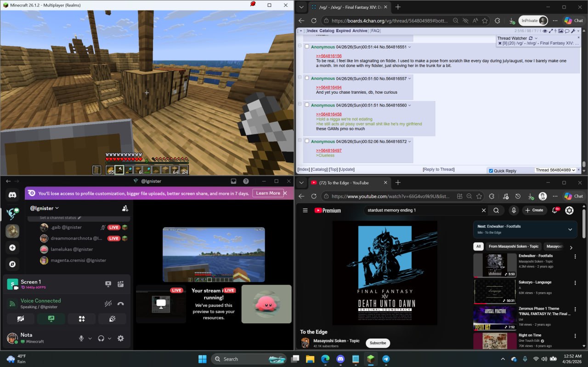Click Learn More on Discord Nitro banner
588x367 pixels.
pos(268,193)
